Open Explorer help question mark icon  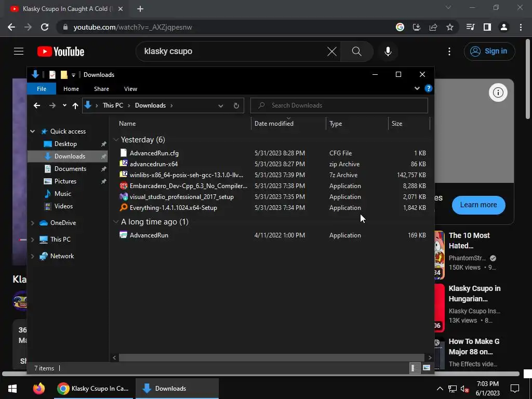coord(429,88)
